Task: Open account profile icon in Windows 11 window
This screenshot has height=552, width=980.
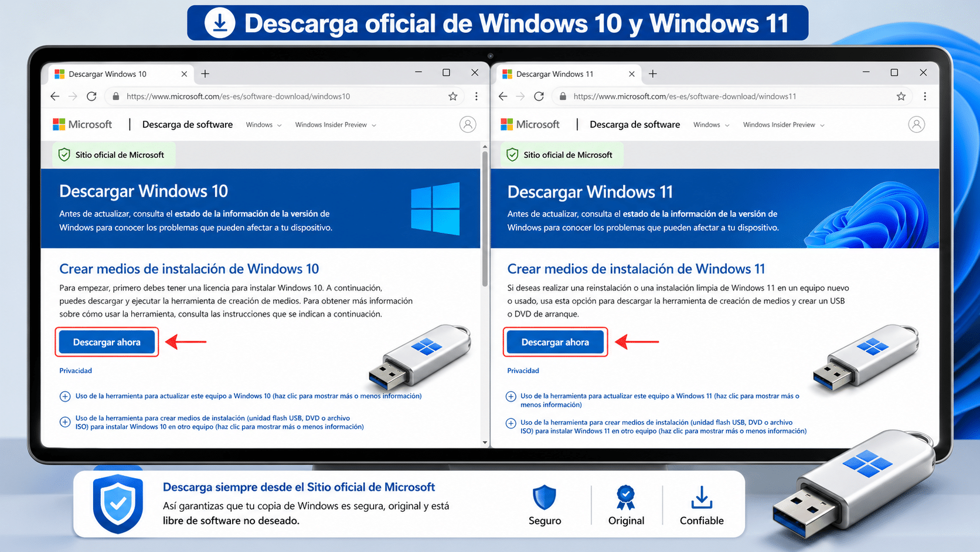Action: pyautogui.click(x=917, y=124)
